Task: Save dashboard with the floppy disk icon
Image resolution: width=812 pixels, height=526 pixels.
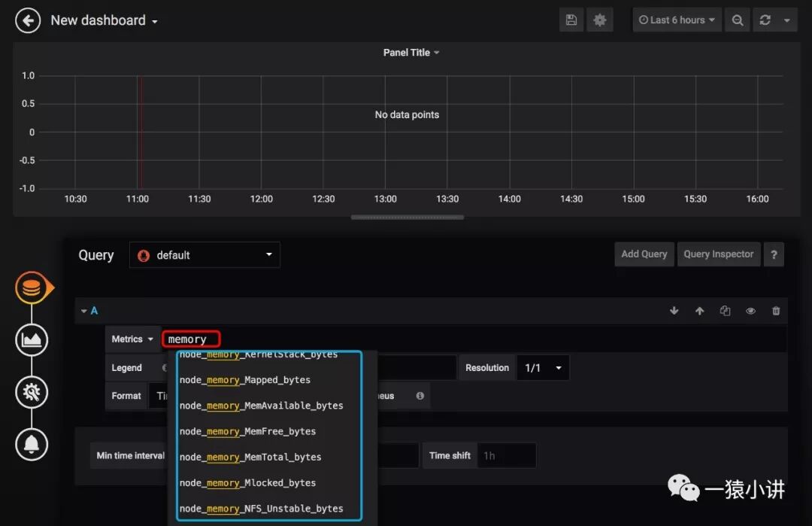Action: point(571,20)
